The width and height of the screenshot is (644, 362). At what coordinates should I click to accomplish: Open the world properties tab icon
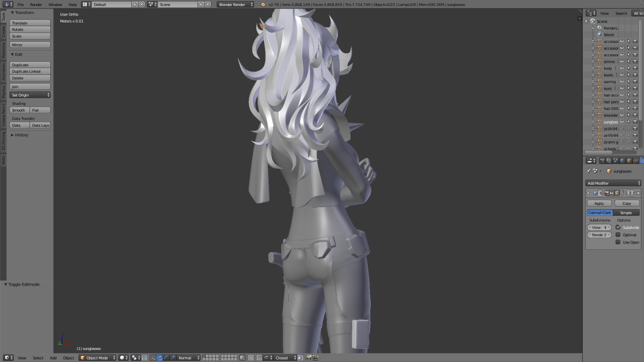tap(622, 160)
